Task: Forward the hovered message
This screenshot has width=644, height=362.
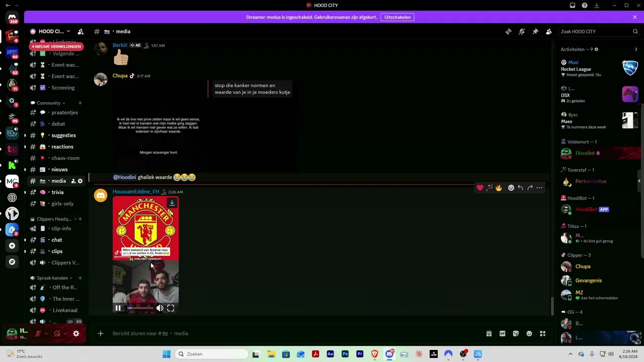Action: click(x=530, y=188)
